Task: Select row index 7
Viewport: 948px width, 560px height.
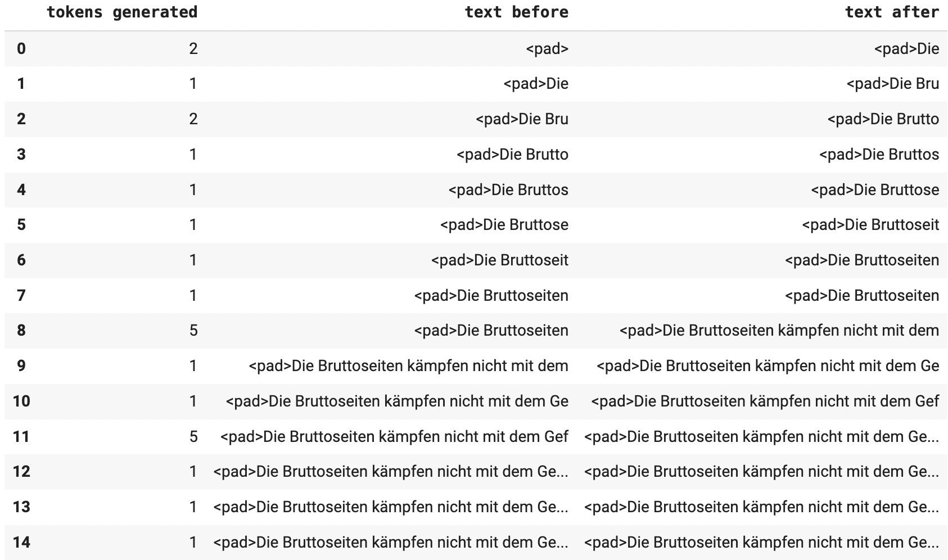Action: click(x=21, y=295)
